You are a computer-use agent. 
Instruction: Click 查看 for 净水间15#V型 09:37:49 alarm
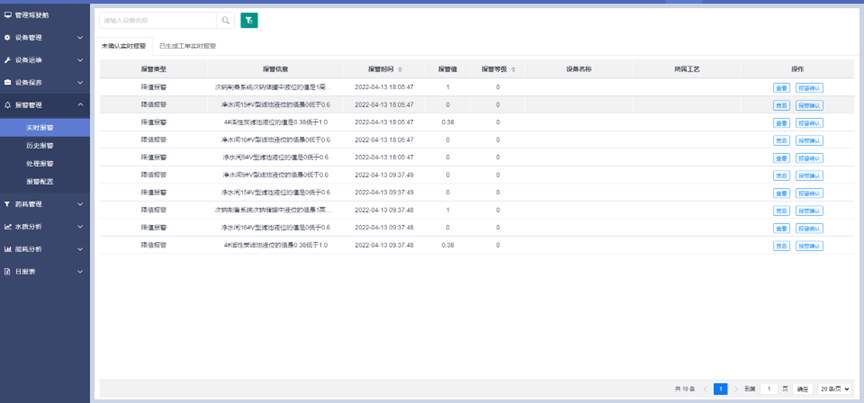(781, 194)
